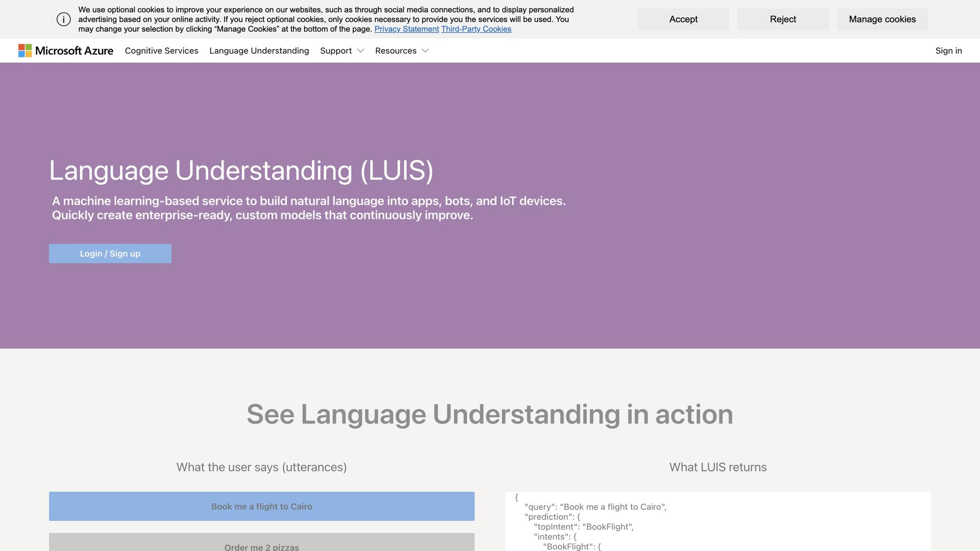
Task: Accept optional cookies
Action: 683,19
